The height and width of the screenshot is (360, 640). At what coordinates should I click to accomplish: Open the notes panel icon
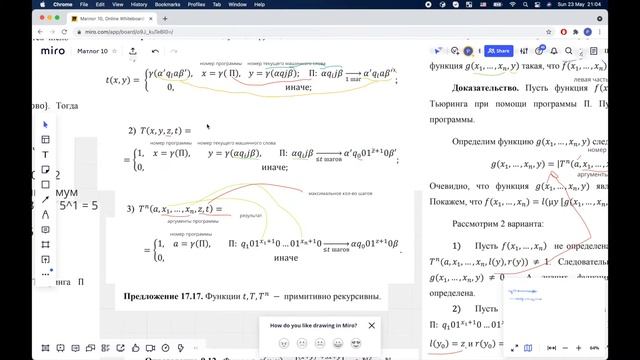point(593,51)
